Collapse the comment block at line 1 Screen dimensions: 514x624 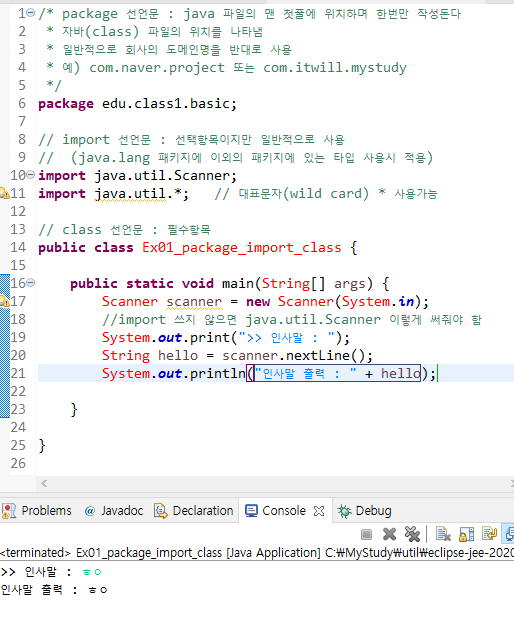(x=31, y=13)
